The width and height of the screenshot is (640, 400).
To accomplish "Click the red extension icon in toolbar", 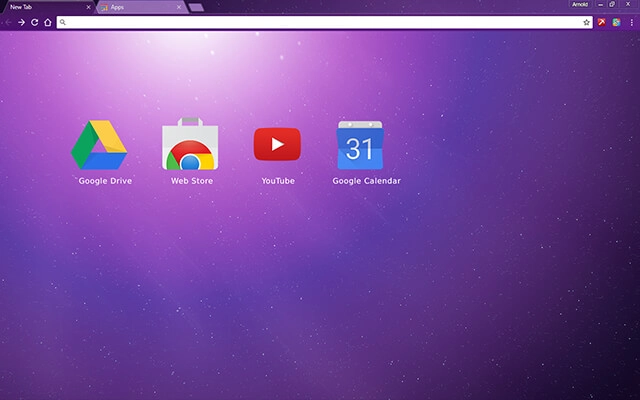I will (x=602, y=22).
